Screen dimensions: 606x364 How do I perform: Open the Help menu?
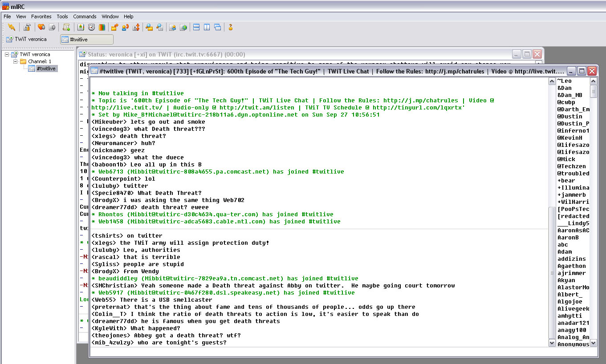point(129,16)
